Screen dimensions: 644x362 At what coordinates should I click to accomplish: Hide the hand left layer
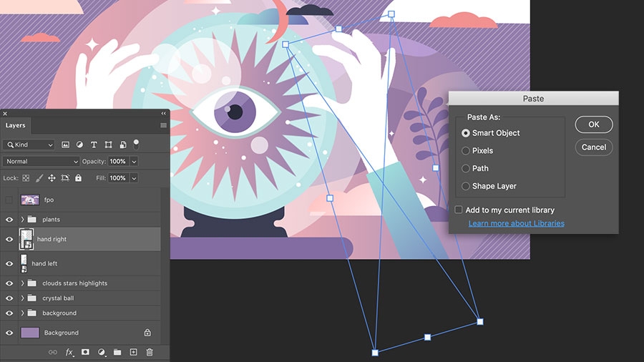(9, 263)
